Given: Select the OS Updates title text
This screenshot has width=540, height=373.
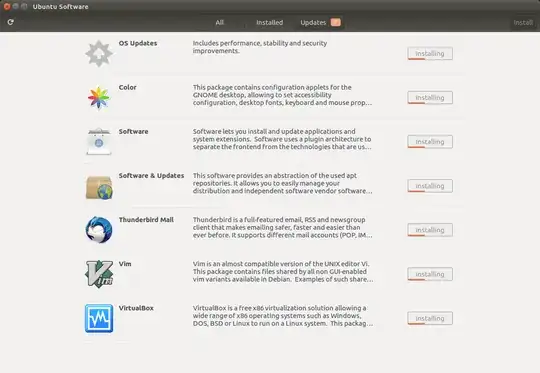Looking at the screenshot, I should point(138,43).
